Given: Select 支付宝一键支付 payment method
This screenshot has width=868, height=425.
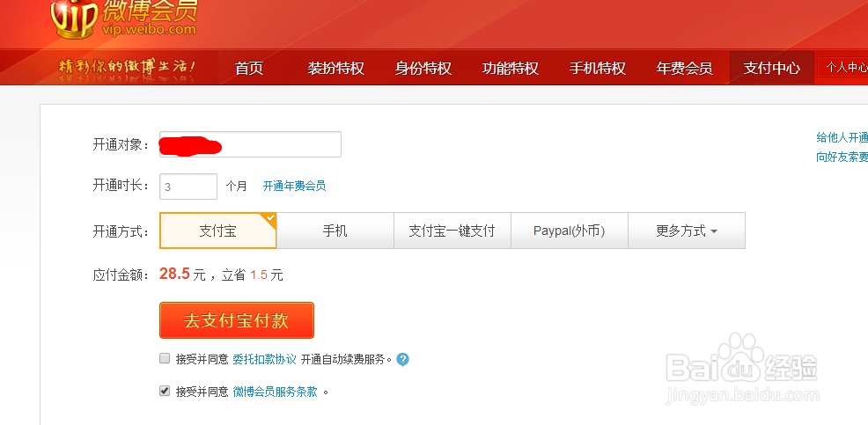Looking at the screenshot, I should click(452, 231).
